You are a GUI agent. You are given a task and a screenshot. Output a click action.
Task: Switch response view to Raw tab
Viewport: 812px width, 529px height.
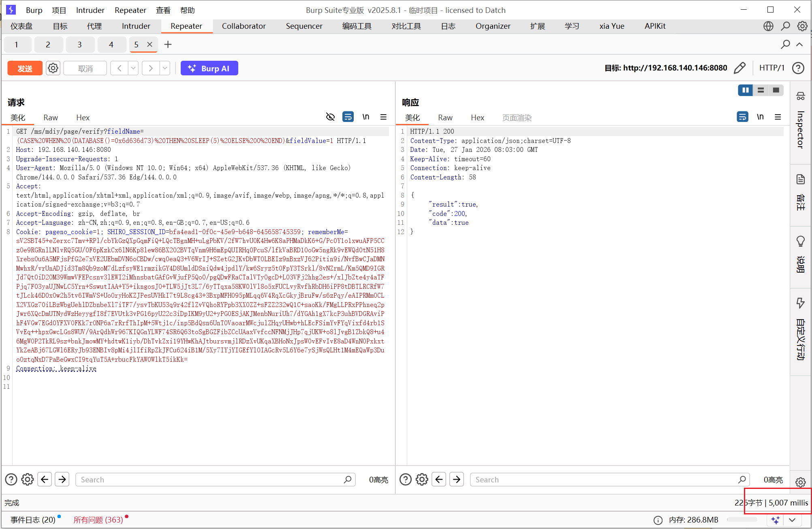445,117
